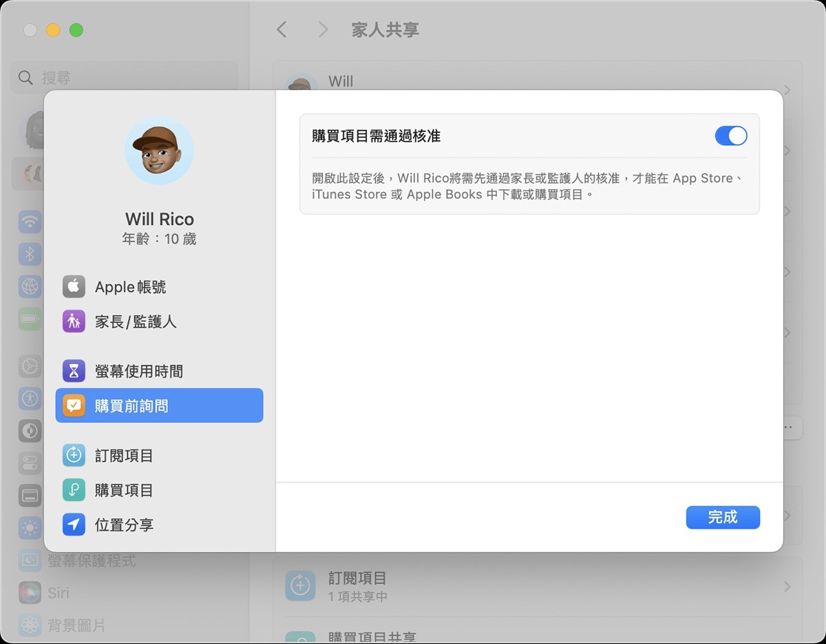Image resolution: width=826 pixels, height=644 pixels.
Task: Click the location arrow icon
Action: (x=74, y=525)
